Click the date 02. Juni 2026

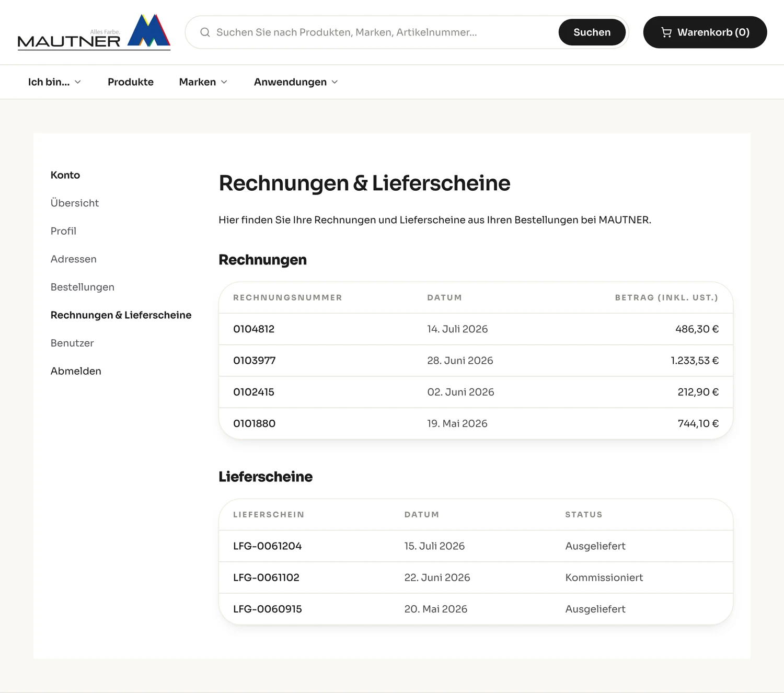460,392
